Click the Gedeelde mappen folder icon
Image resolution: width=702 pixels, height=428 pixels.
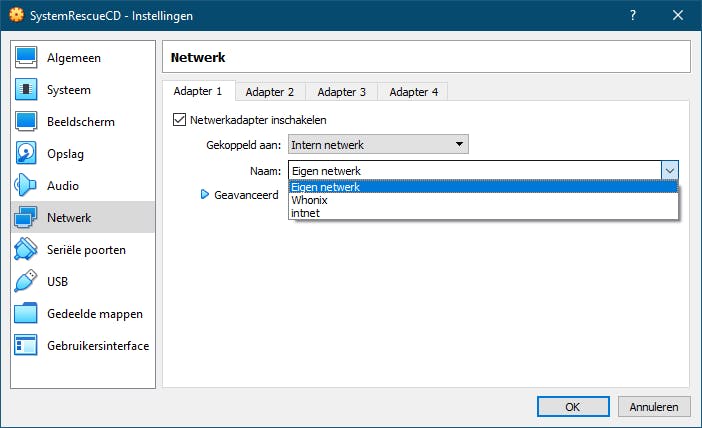[27, 314]
